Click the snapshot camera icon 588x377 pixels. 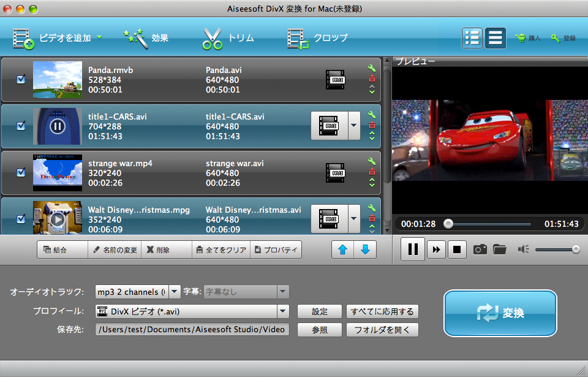click(480, 249)
